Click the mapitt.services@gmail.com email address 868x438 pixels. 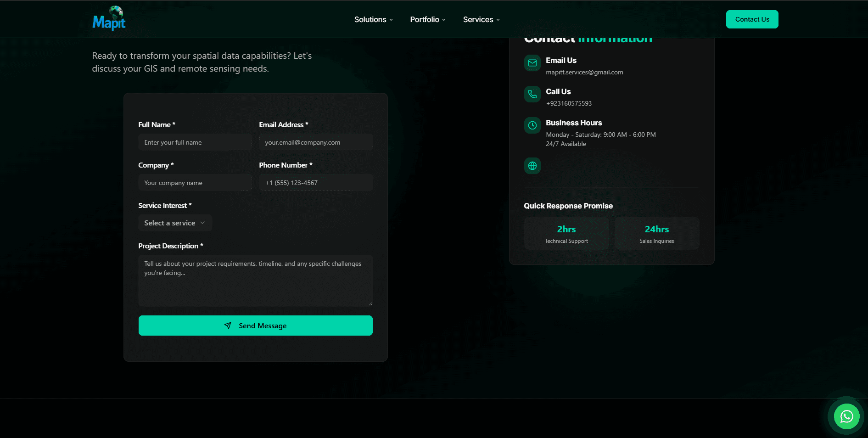(584, 72)
